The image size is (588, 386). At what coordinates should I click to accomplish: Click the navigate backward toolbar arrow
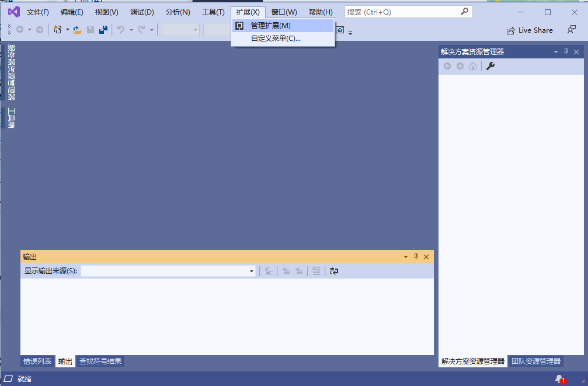pos(20,29)
